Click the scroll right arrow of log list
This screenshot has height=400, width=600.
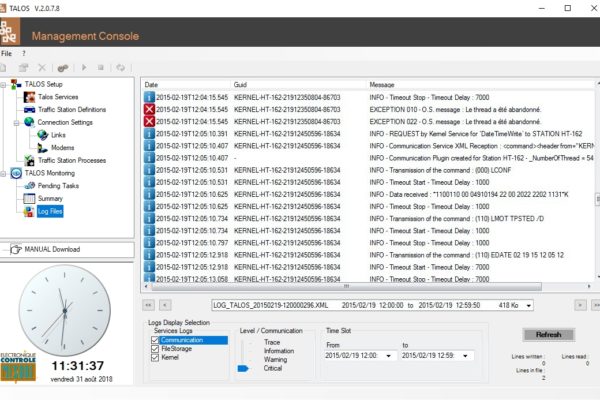pos(589,286)
